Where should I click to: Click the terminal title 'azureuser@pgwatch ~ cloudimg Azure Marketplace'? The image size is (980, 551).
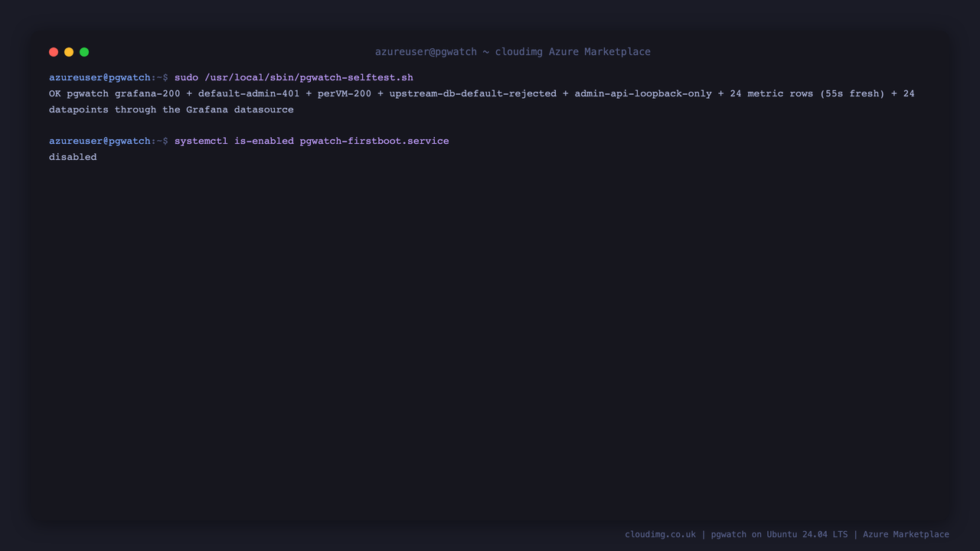click(x=513, y=52)
